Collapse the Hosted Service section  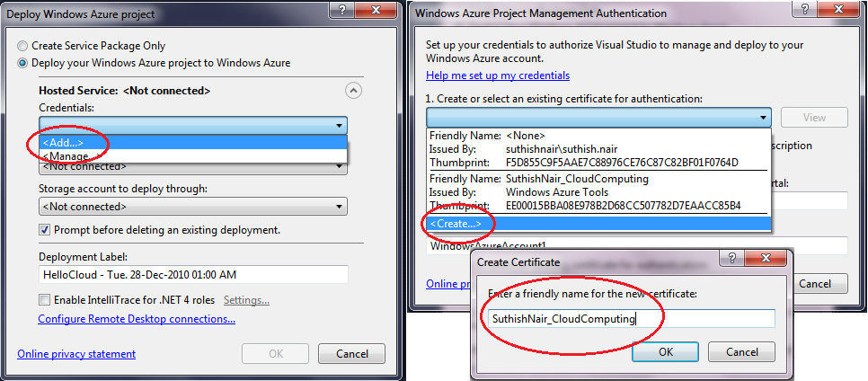354,90
